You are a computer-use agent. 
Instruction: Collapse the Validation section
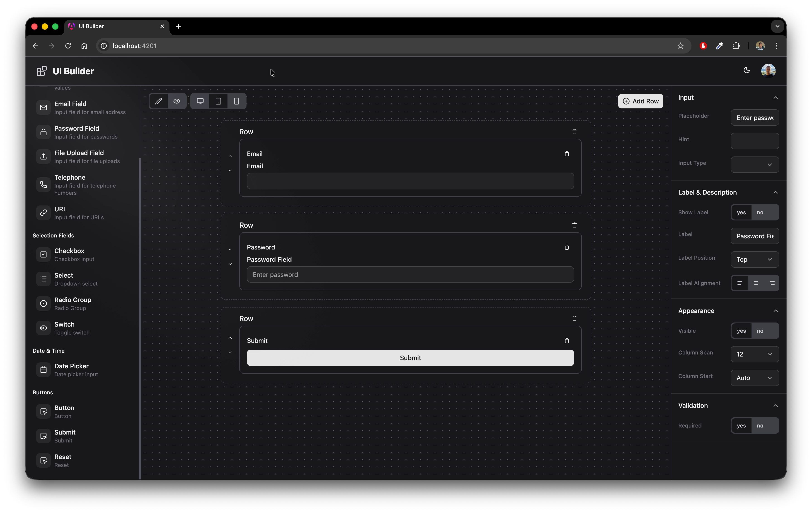[776, 405]
